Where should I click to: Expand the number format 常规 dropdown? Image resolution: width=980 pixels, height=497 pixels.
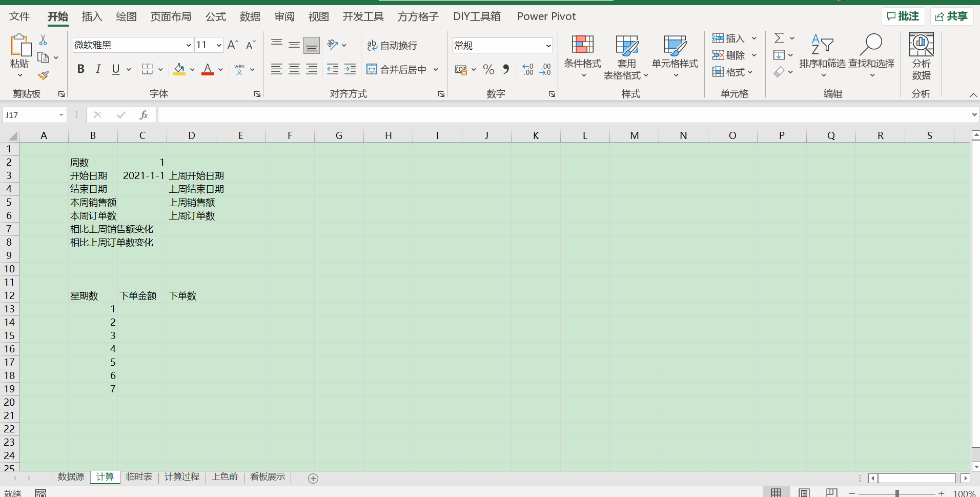[548, 45]
